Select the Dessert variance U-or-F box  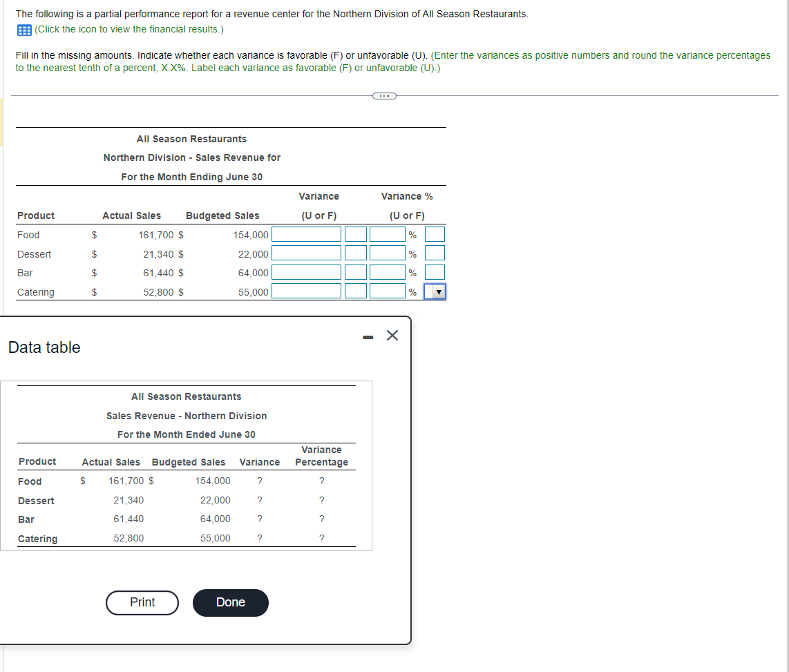[355, 253]
